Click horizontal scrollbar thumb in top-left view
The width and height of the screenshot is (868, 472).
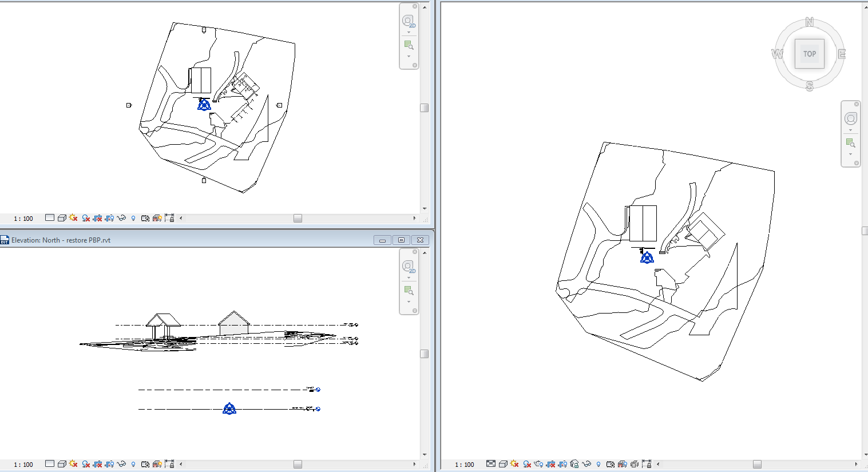[x=298, y=218]
